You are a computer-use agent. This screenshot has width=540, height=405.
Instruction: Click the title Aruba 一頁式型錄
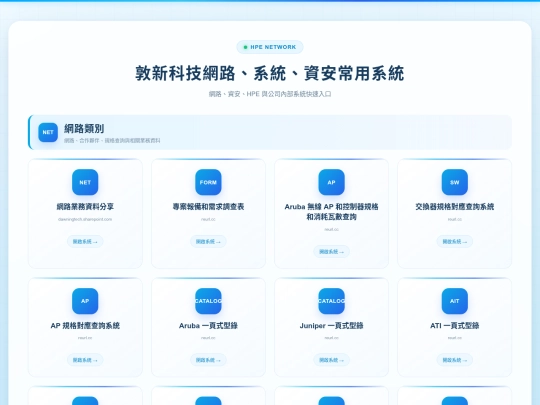click(208, 325)
